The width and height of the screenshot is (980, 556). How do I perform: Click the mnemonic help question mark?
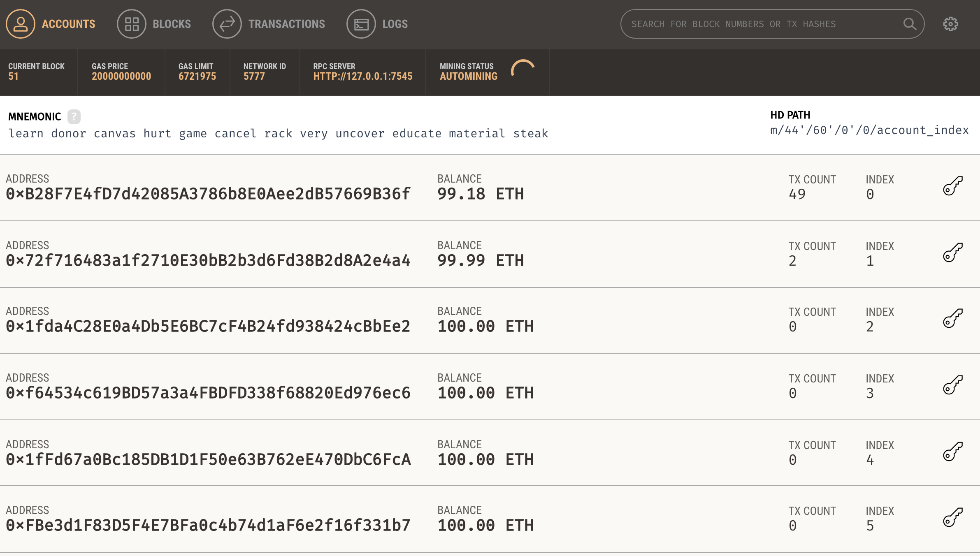pos(74,116)
